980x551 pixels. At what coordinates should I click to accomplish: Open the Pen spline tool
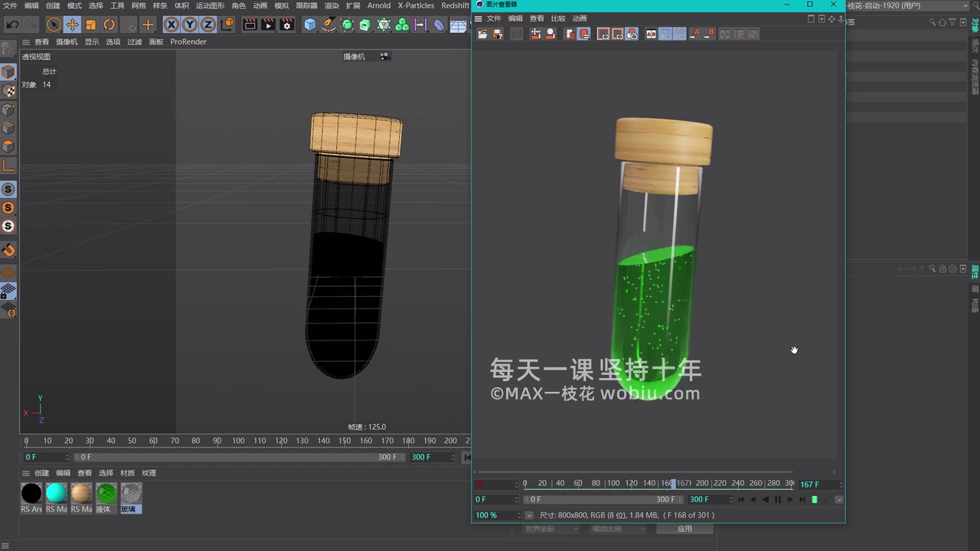click(328, 24)
